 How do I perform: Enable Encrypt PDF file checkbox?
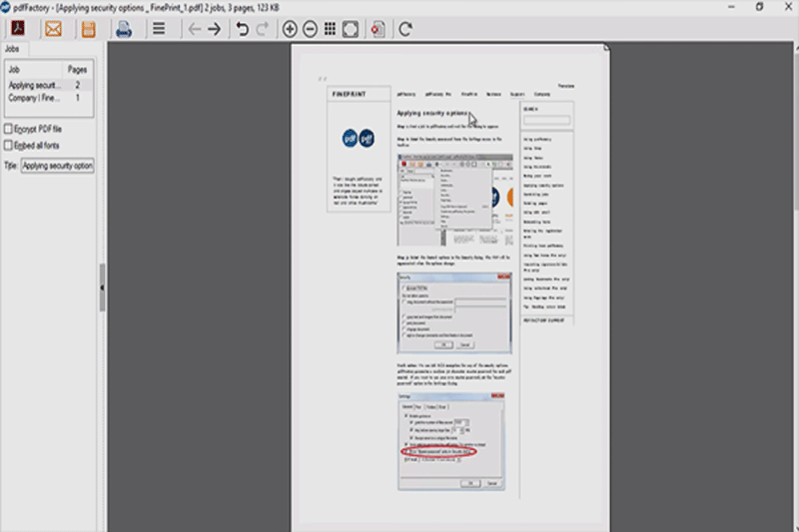coord(9,129)
